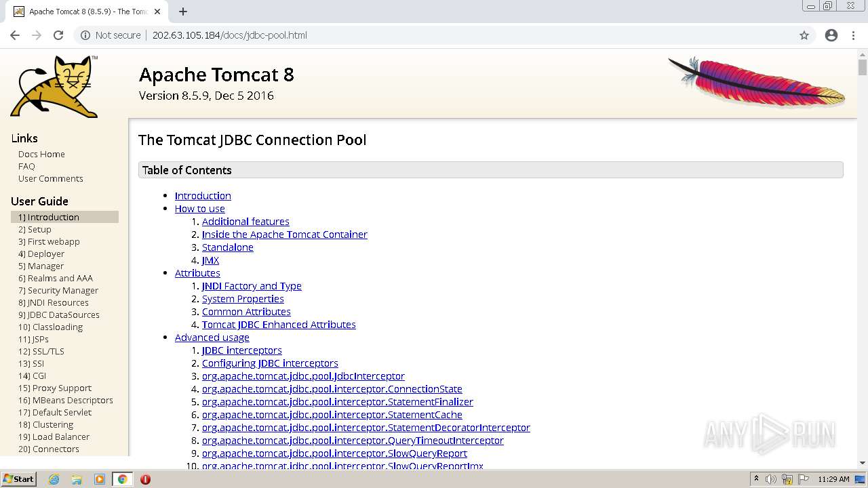Jump to the Introduction section link
Screen dimensions: 868x488
tap(203, 196)
